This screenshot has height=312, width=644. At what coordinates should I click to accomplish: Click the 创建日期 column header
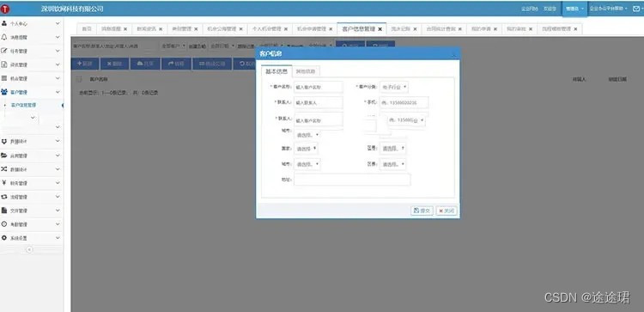pyautogui.click(x=617, y=79)
